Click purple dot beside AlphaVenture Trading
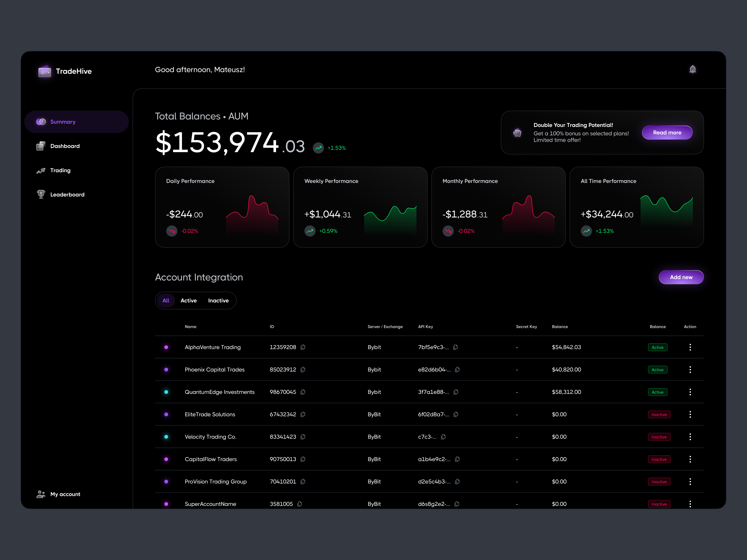Viewport: 747px width, 560px height. [166, 347]
